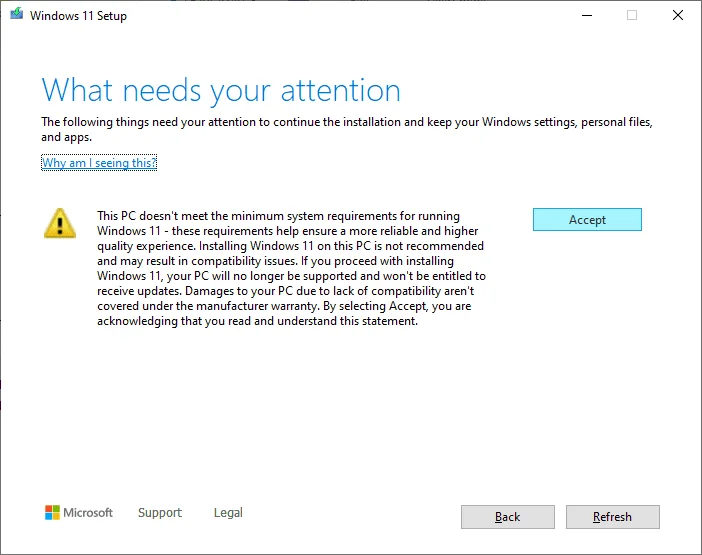Open the Legal link

coord(228,512)
